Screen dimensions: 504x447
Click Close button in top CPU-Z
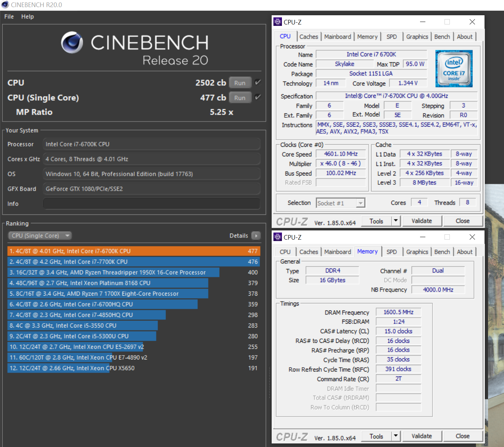coord(463,221)
